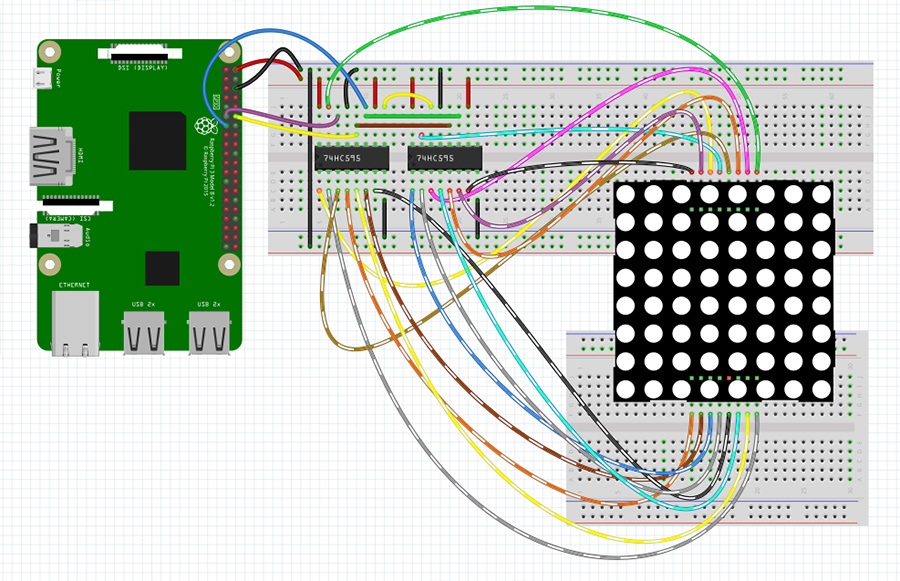Click the Audio jack on the Pi
The height and width of the screenshot is (581, 900).
pyautogui.click(x=56, y=236)
